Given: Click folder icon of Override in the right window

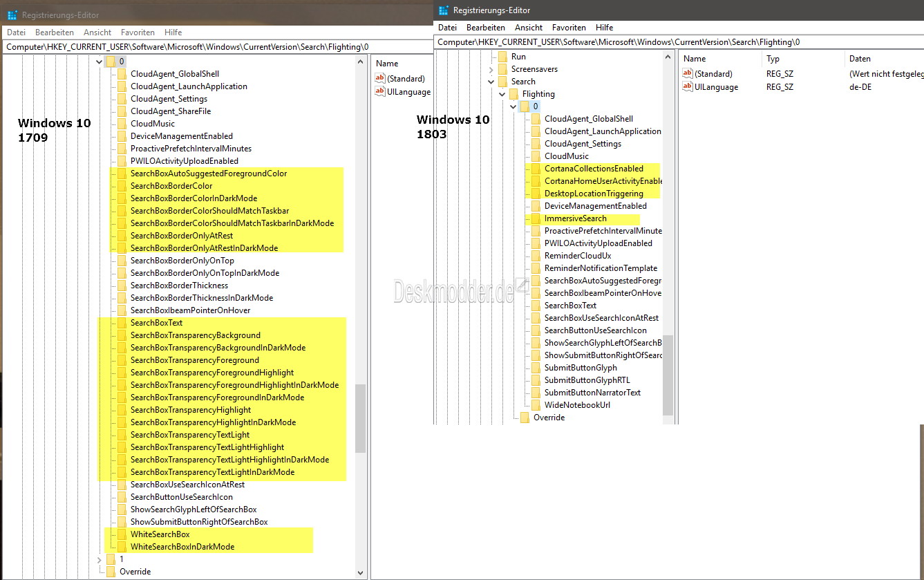Looking at the screenshot, I should [525, 418].
